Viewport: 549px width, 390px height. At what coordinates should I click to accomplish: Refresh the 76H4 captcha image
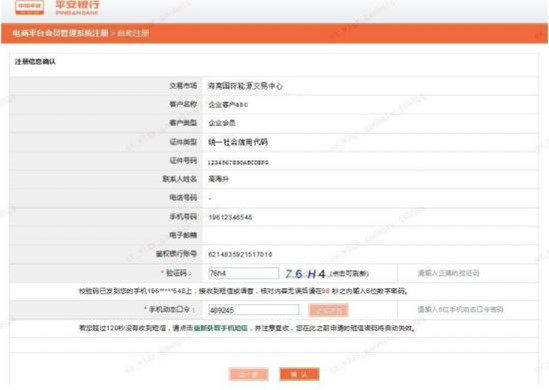point(305,273)
